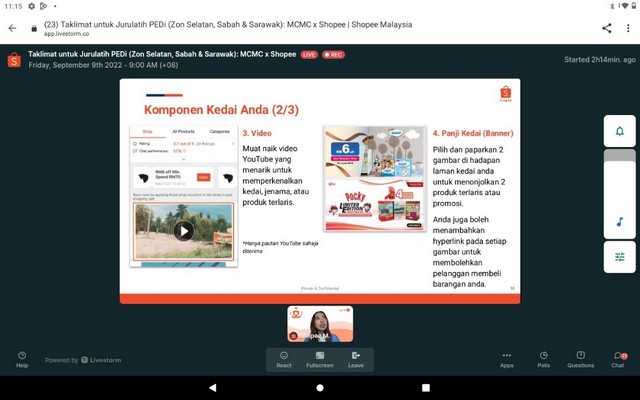Viewport: 640px width, 400px height.
Task: Open the Chat panel
Action: pos(618,359)
